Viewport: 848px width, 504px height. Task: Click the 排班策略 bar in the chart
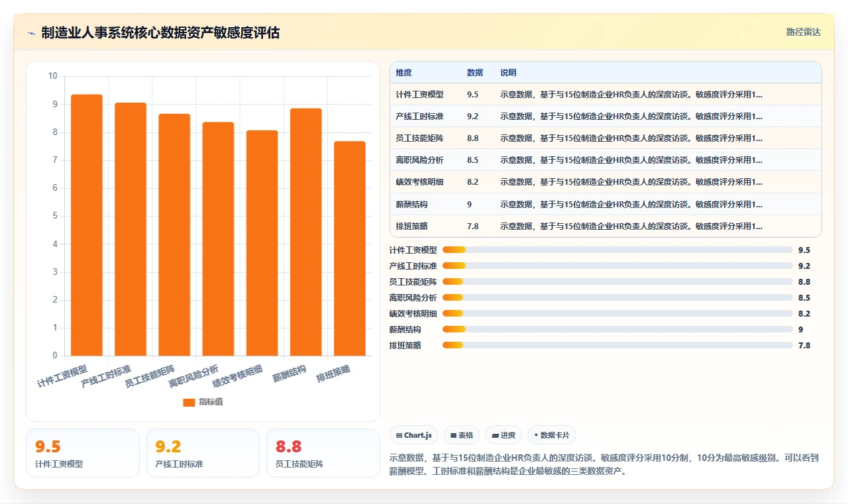point(350,248)
